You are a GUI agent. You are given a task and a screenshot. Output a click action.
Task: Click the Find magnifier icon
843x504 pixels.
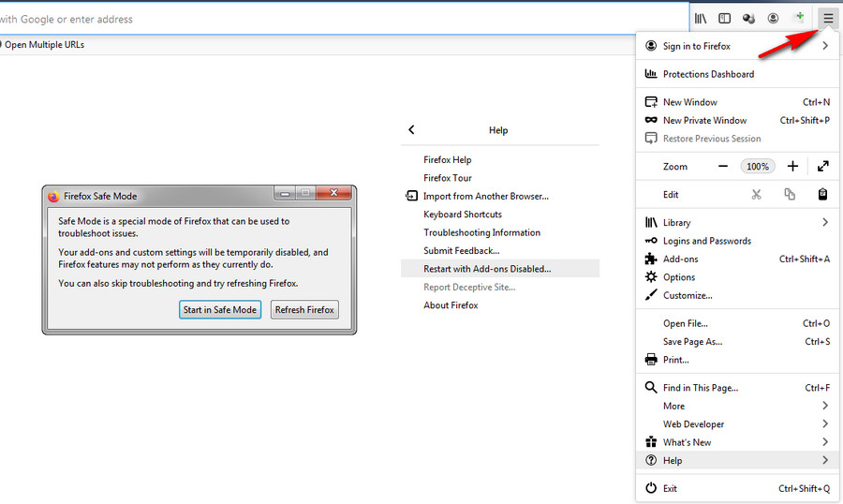point(651,387)
